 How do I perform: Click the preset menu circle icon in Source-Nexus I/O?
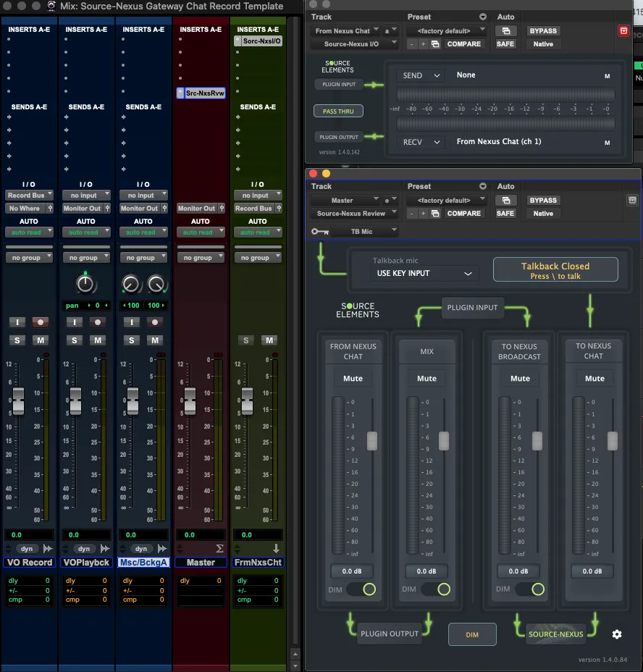483,17
